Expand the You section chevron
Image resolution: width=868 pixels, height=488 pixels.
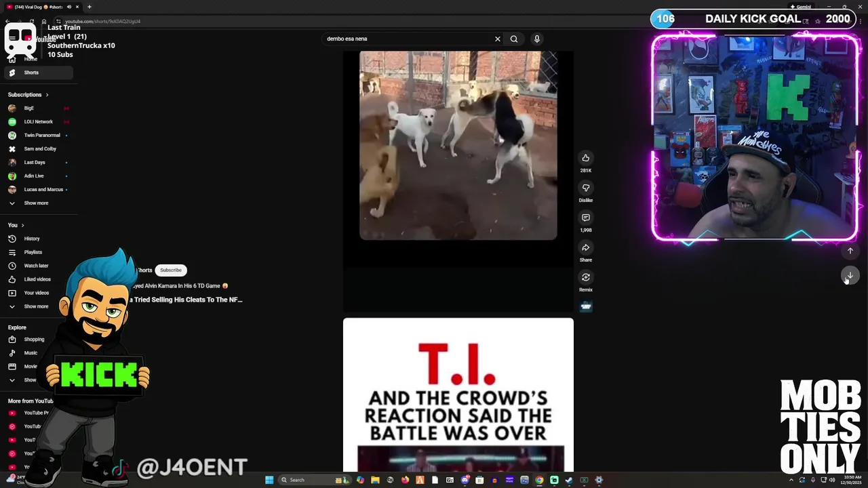(x=22, y=225)
